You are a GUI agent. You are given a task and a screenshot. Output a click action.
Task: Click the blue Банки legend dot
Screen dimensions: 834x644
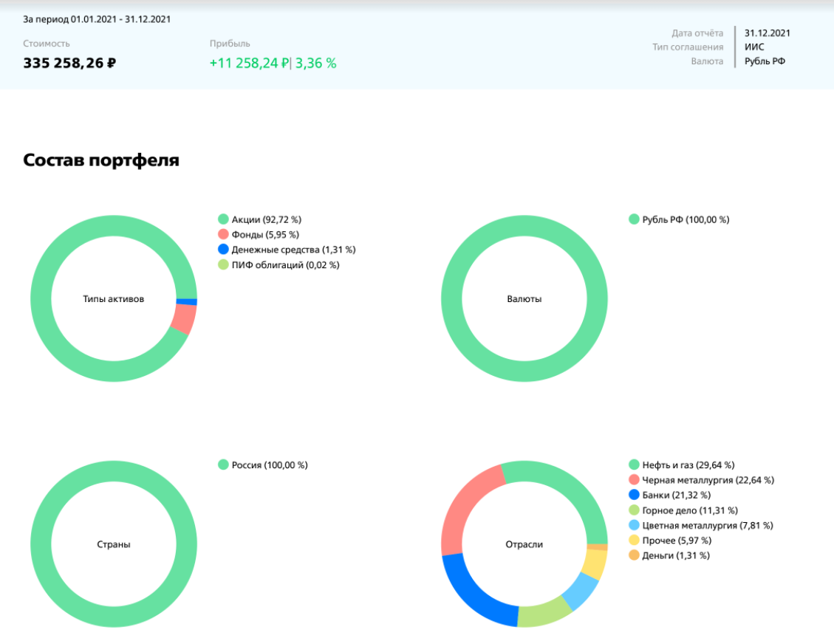tap(634, 495)
